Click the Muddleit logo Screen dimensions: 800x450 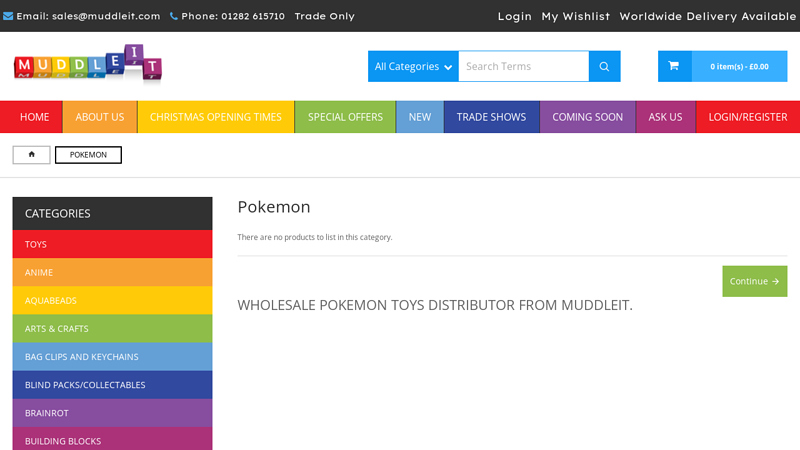[x=88, y=64]
